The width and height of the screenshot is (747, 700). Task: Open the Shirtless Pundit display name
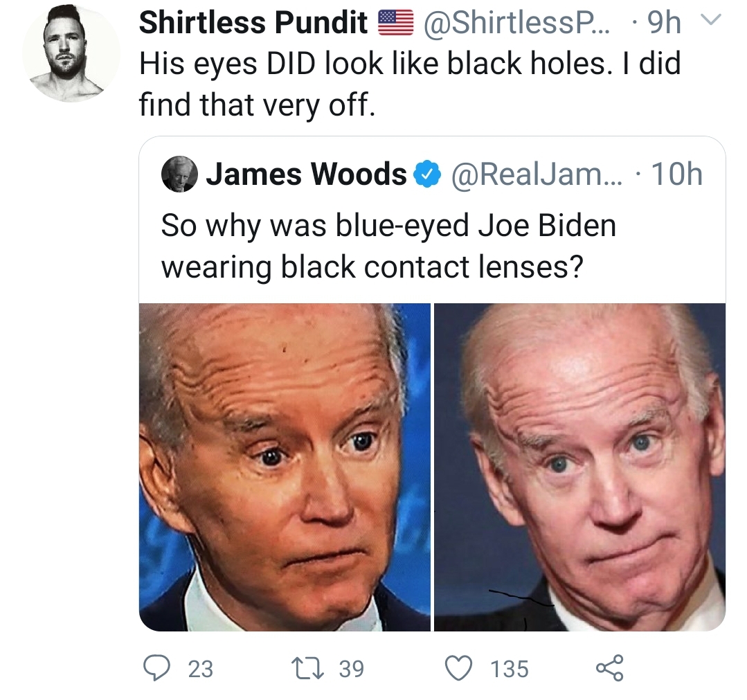coord(253,22)
